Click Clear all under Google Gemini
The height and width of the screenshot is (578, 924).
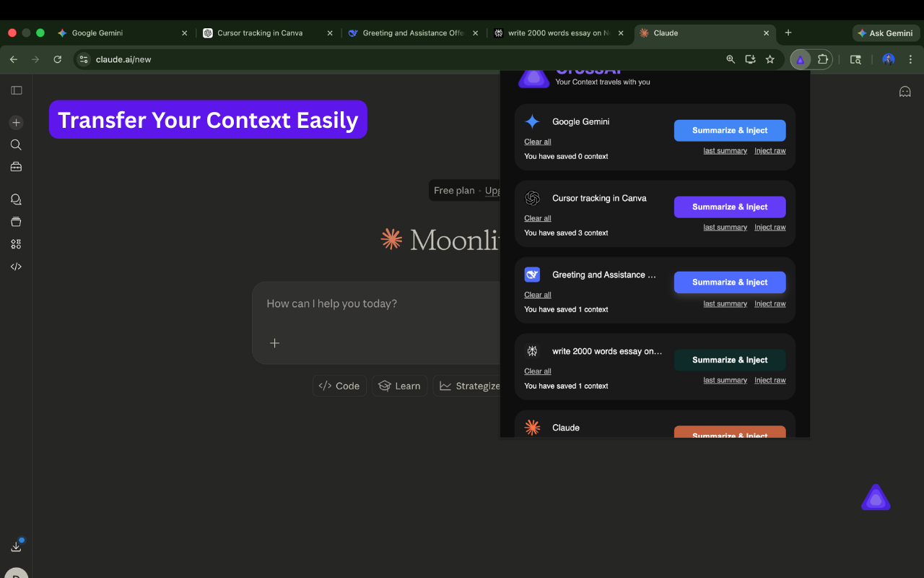click(538, 142)
